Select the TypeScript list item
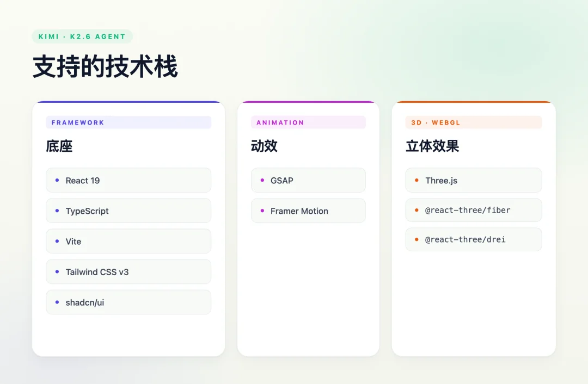588x384 pixels. coord(128,210)
